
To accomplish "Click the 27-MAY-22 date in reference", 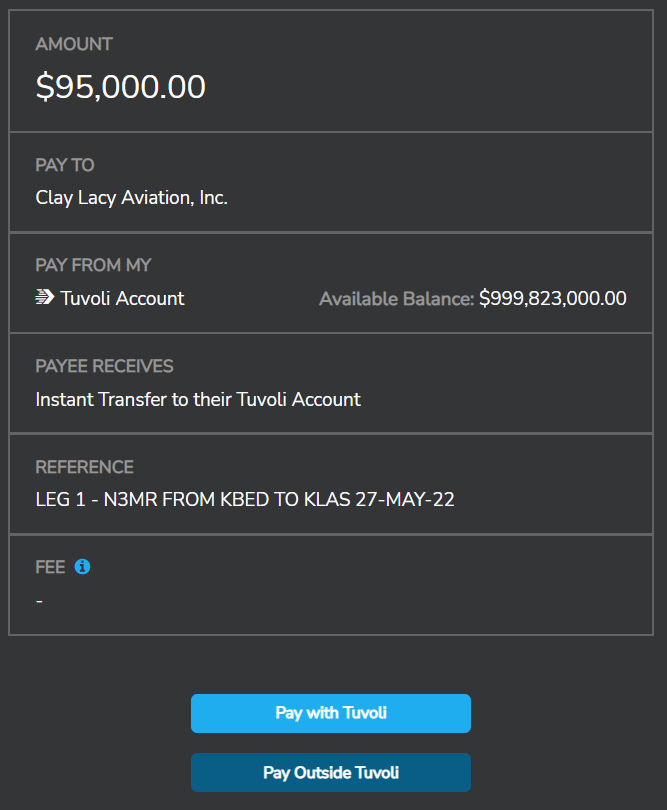I will point(405,499).
